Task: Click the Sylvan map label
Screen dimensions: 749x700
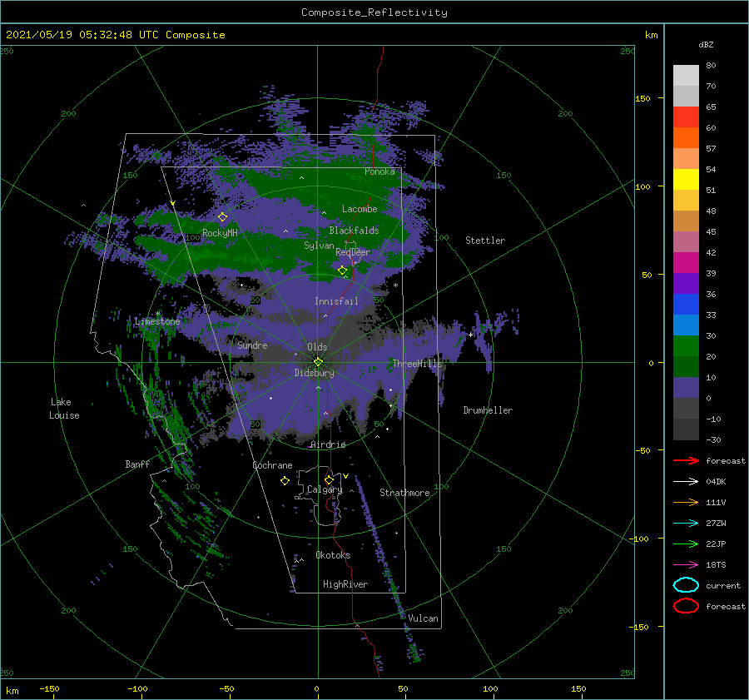Action: click(319, 246)
